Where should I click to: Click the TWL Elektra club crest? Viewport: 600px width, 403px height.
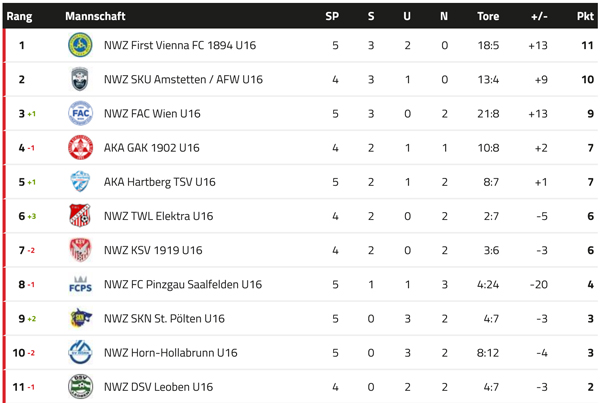tap(80, 216)
